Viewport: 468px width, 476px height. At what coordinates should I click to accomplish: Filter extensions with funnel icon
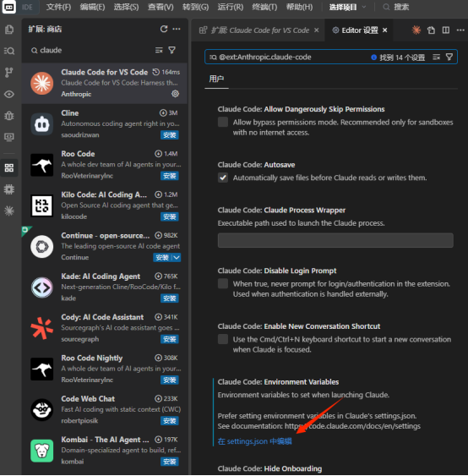click(x=172, y=50)
